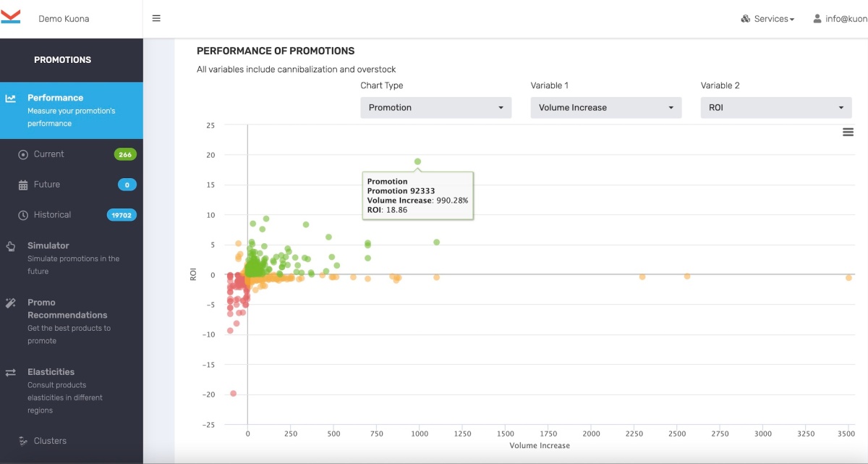Click the user account icon
Screen dimensions: 868x464
(817, 19)
